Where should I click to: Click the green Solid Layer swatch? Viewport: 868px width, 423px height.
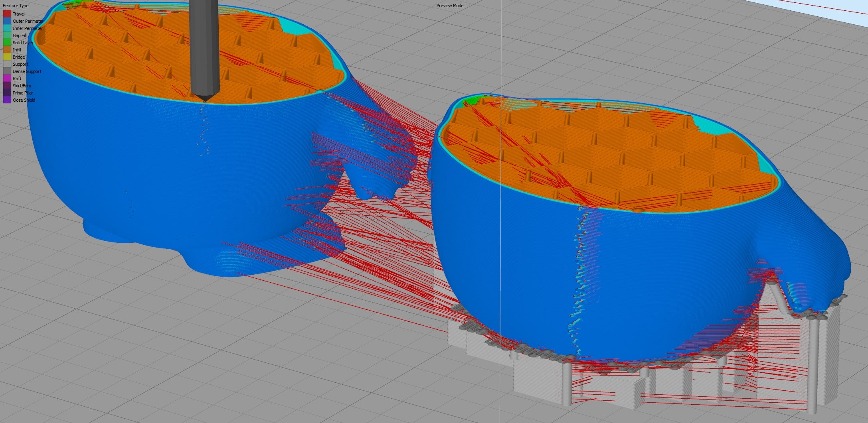[x=7, y=43]
